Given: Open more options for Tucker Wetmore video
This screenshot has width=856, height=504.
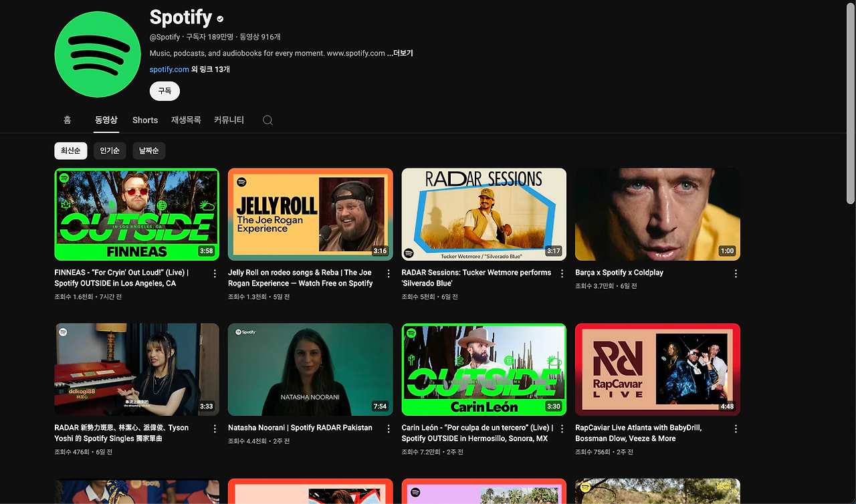Looking at the screenshot, I should pos(562,273).
